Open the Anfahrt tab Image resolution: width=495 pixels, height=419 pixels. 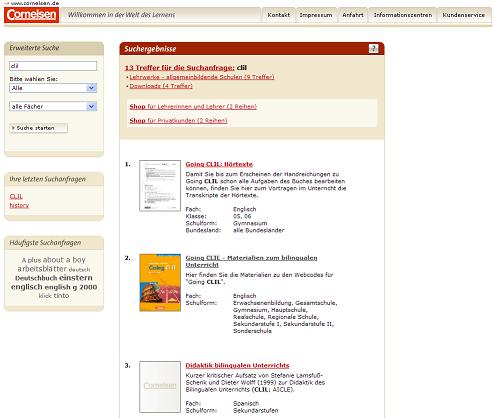tap(353, 15)
